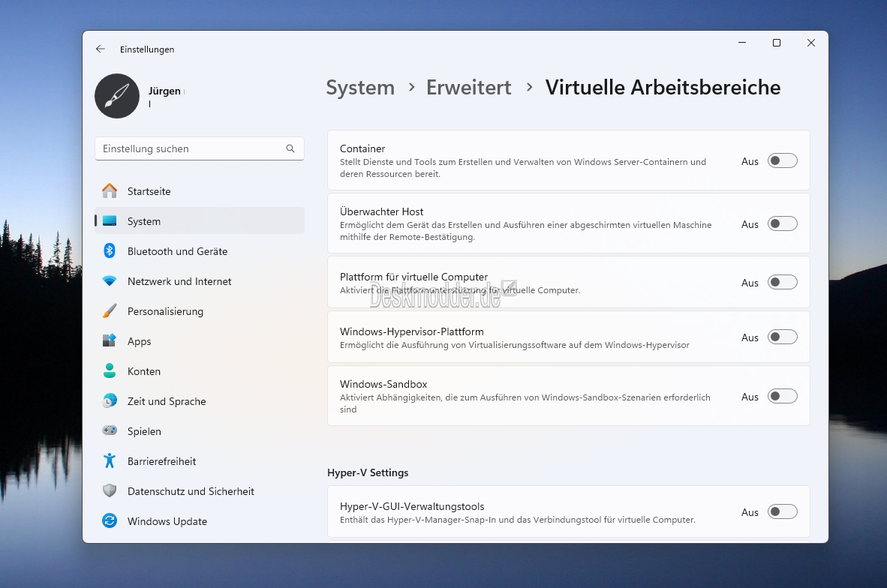Toggle the Container switch
The image size is (887, 588).
[783, 161]
